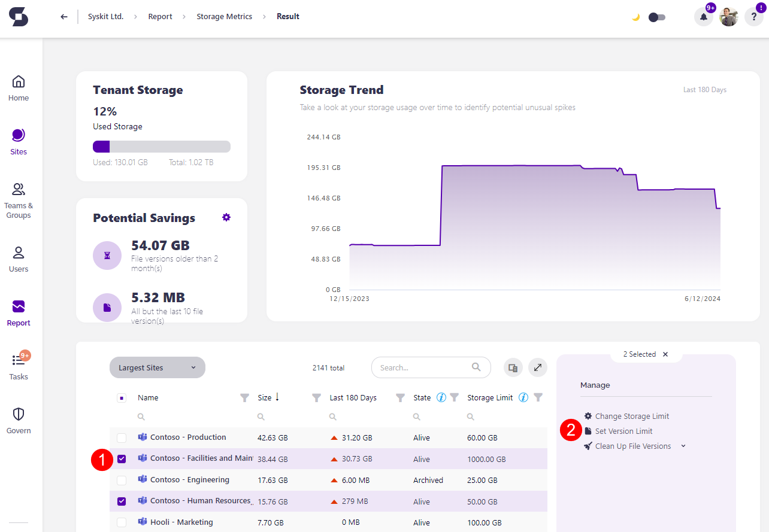Deselect Contoso - Facilities and Main checkbox
This screenshot has width=769, height=532.
(122, 458)
